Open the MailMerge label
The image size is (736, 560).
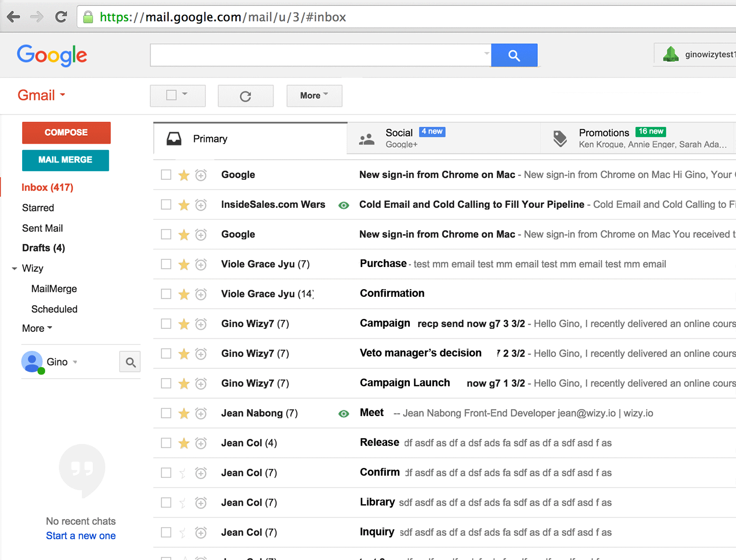click(54, 289)
